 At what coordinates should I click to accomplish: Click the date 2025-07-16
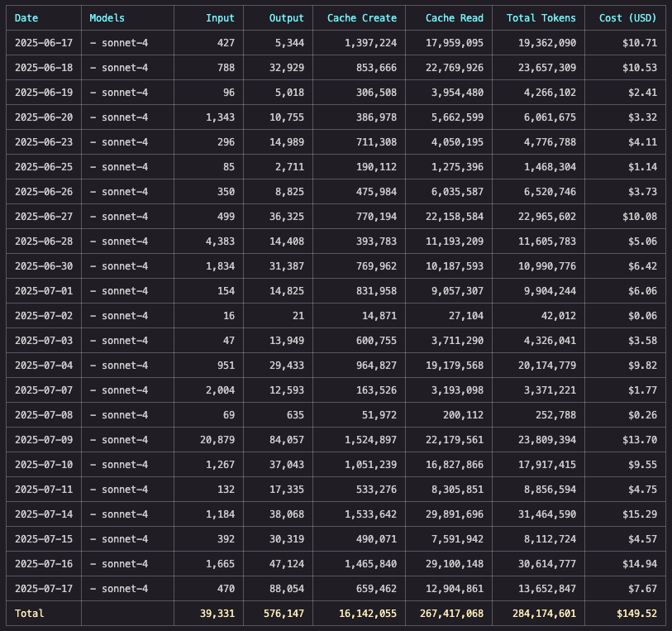coord(44,565)
